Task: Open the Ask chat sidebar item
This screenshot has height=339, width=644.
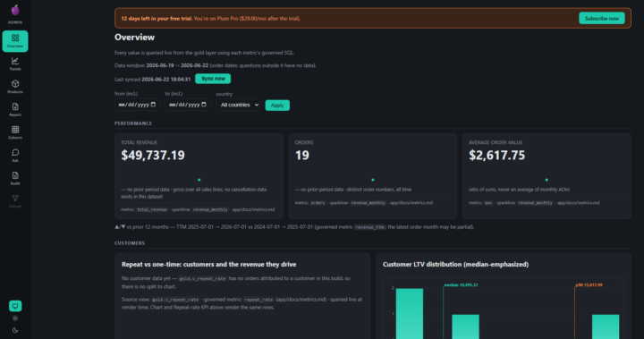Action: point(15,156)
